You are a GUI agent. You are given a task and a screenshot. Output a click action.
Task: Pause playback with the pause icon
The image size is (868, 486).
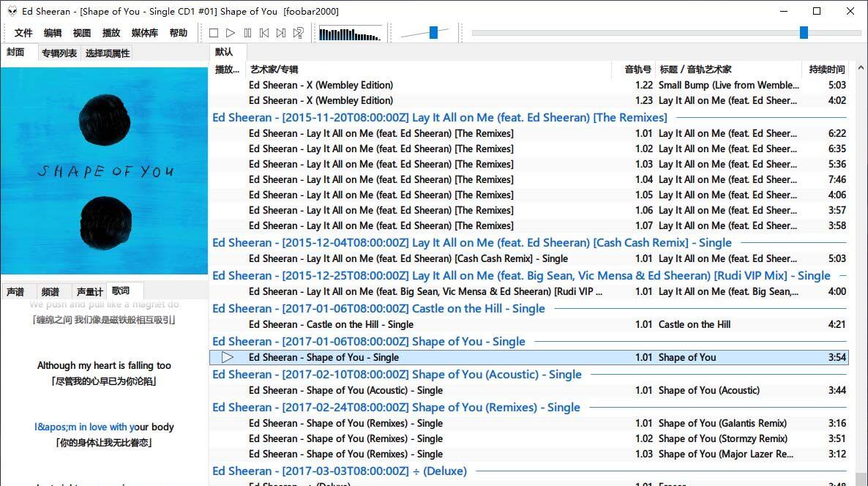click(247, 33)
